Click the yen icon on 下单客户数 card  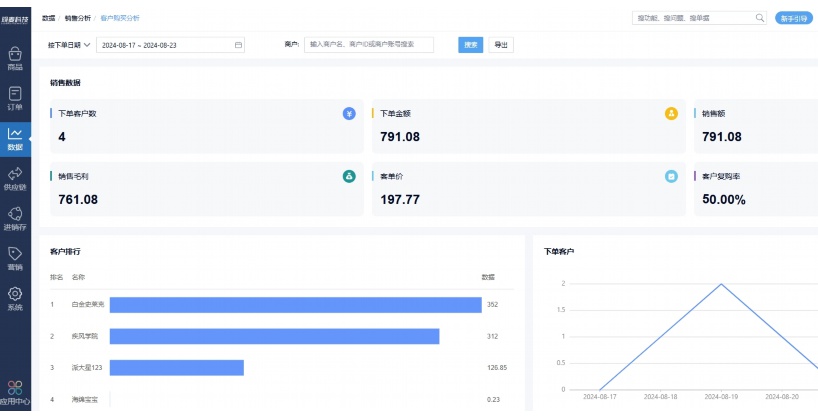[348, 113]
